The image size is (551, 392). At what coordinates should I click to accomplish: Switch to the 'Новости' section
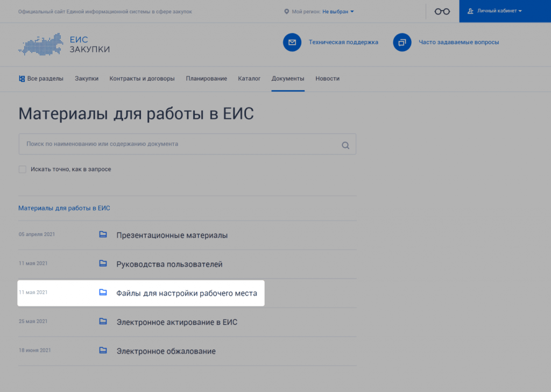327,79
